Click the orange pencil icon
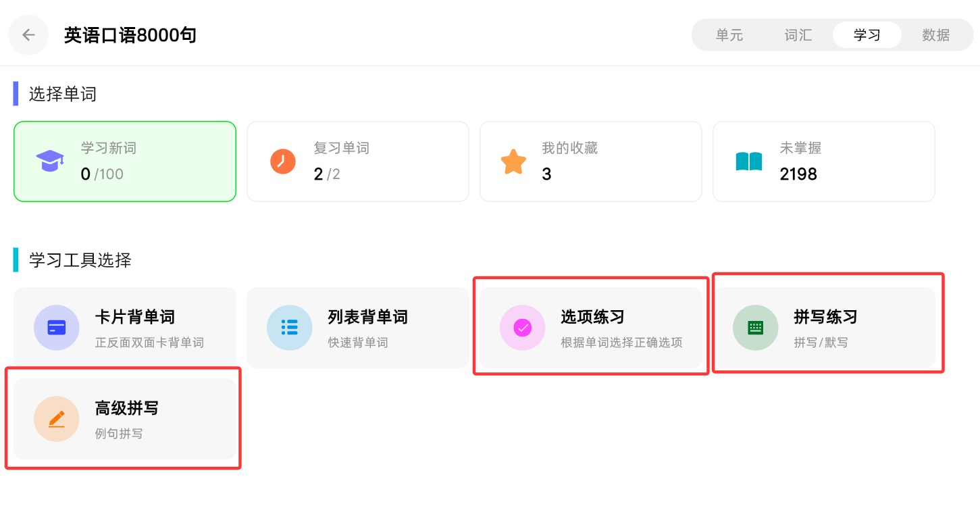 tap(57, 419)
